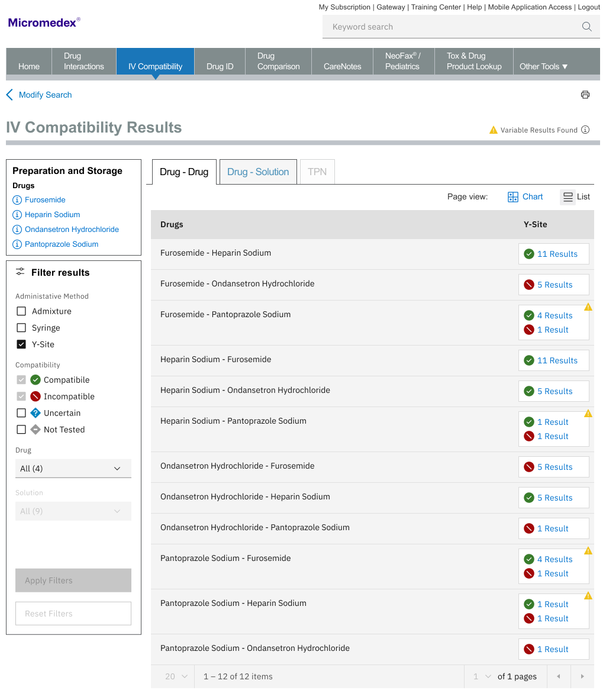The width and height of the screenshot is (606, 700).
Task: Open info icon for Furosemide
Action: tap(17, 200)
